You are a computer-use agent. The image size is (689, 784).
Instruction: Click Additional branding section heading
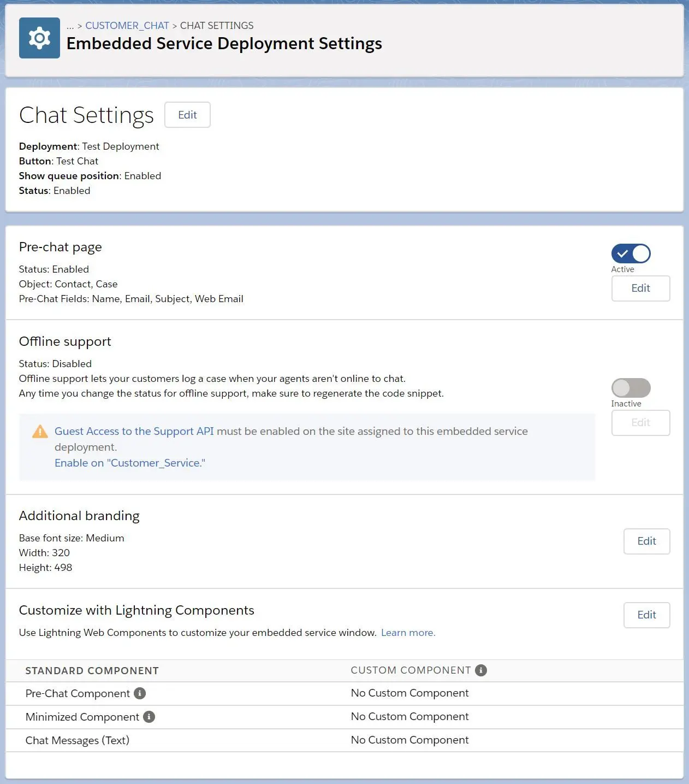point(79,516)
